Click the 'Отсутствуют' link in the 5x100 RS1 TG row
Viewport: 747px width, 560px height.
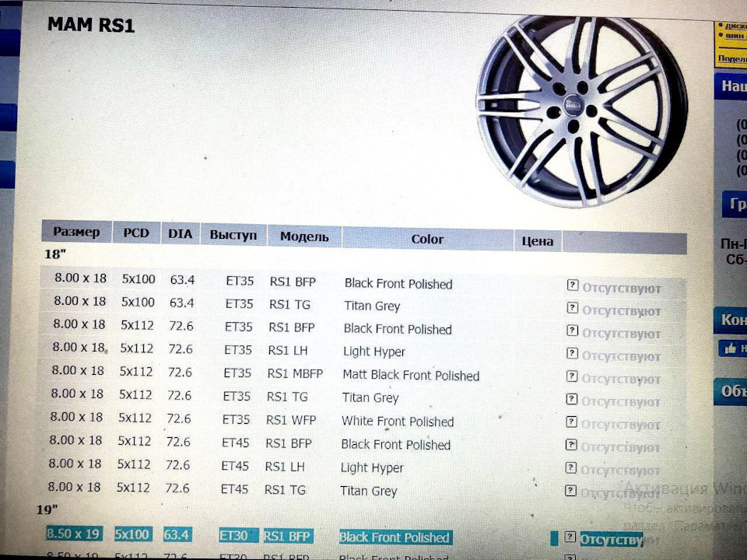pyautogui.click(x=621, y=311)
